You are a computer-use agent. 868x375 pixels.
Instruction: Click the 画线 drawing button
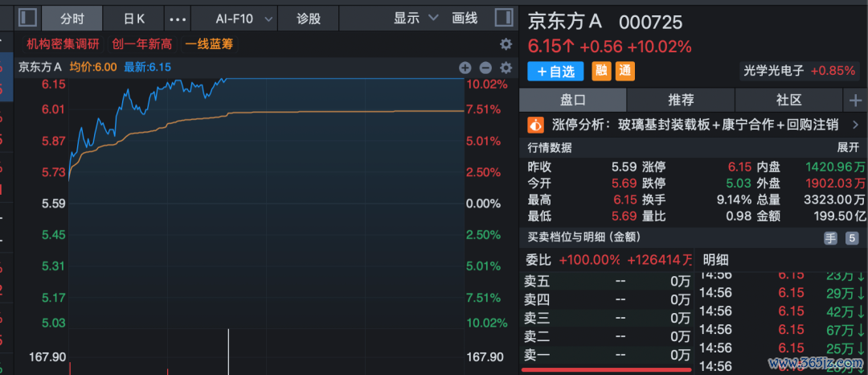pyautogui.click(x=465, y=19)
